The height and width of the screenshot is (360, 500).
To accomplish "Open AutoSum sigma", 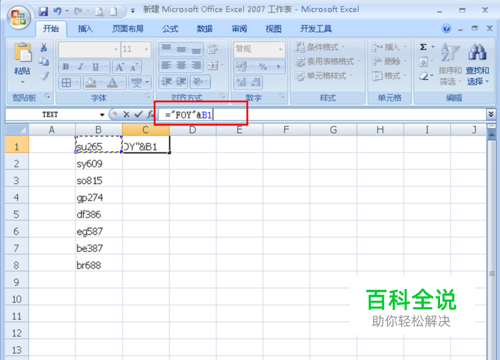I will point(423,47).
